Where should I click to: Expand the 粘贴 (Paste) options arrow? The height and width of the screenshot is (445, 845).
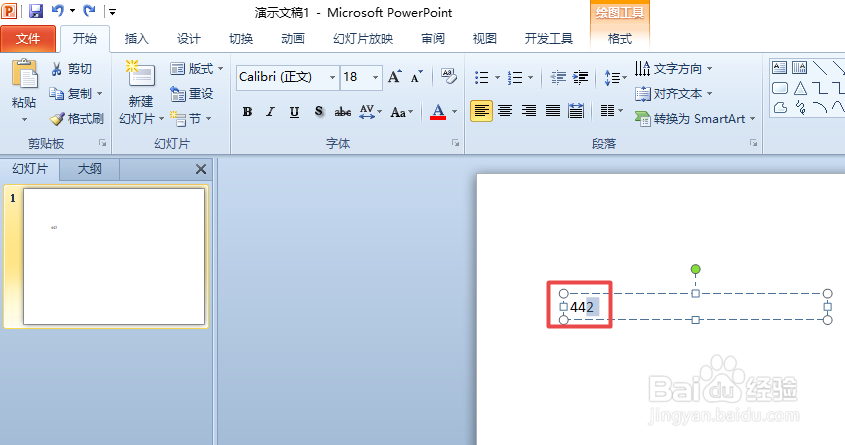[x=24, y=119]
